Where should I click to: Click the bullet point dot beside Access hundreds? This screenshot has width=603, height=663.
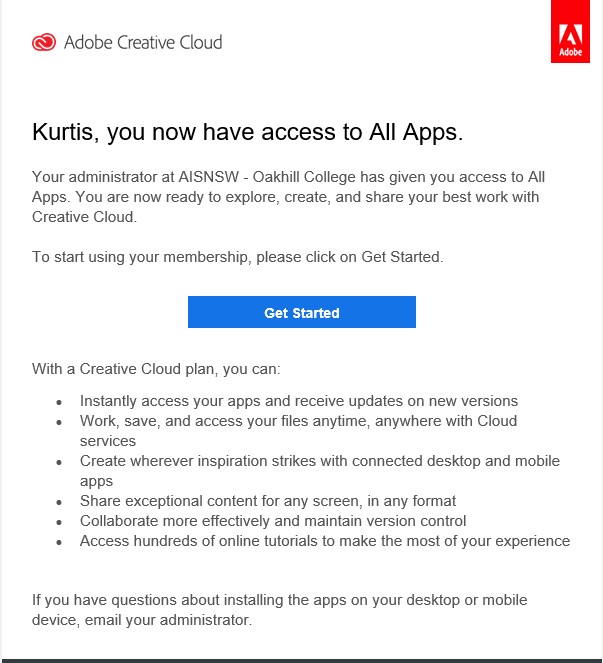[59, 542]
